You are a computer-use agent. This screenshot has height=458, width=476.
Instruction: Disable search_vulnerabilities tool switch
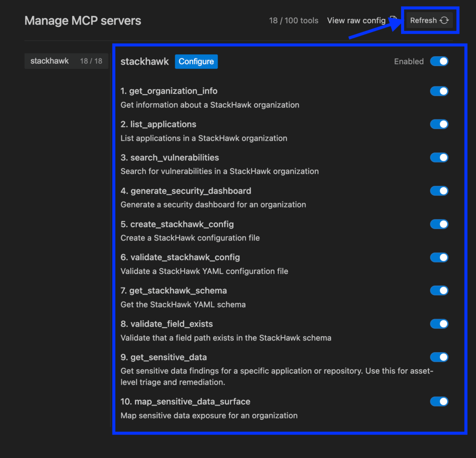439,157
